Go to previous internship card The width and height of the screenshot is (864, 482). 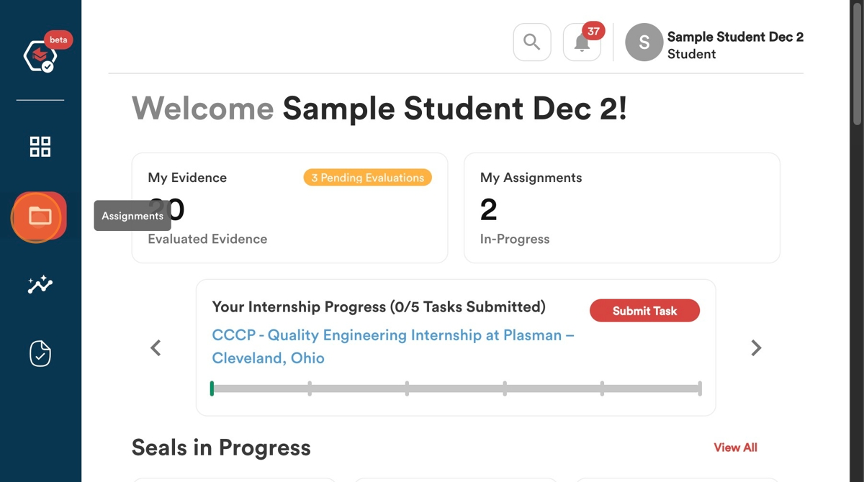156,348
